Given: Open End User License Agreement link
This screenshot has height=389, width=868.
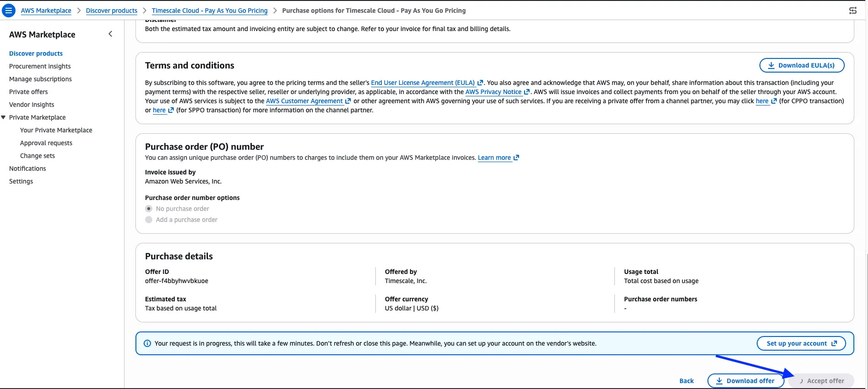Looking at the screenshot, I should [423, 83].
